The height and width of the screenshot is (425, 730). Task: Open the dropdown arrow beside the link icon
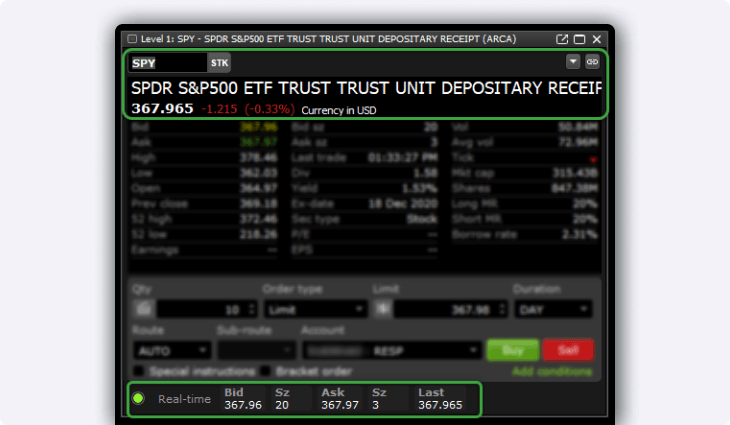tap(573, 62)
